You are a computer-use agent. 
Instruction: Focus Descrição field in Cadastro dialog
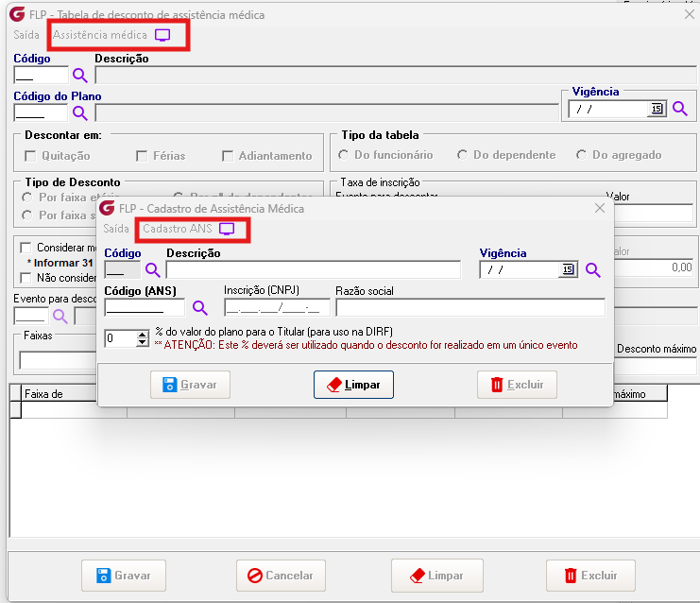(314, 269)
